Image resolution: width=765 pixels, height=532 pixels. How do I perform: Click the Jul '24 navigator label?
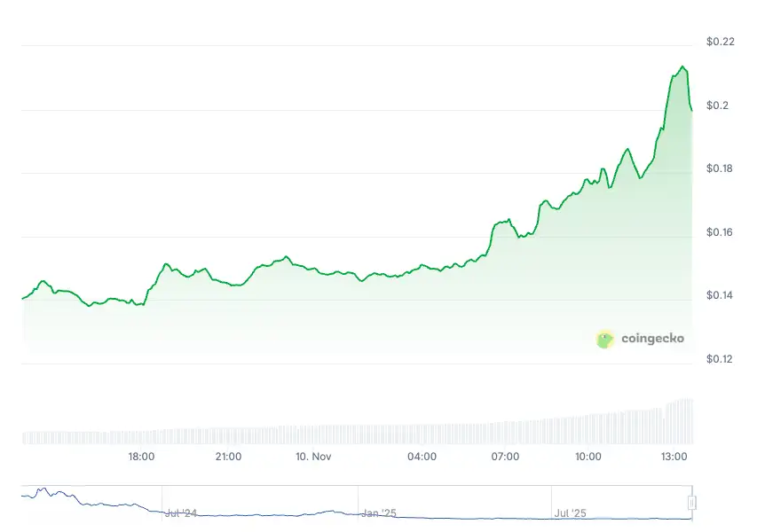(180, 513)
